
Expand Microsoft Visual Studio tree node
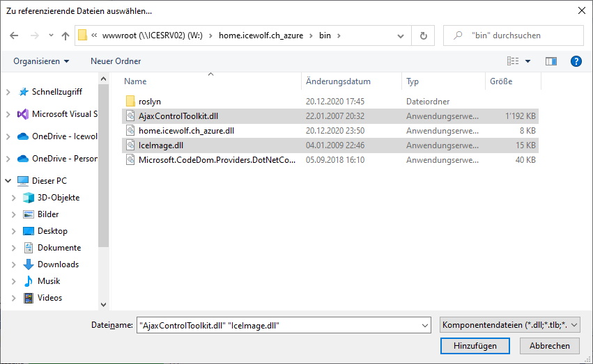pos(8,114)
